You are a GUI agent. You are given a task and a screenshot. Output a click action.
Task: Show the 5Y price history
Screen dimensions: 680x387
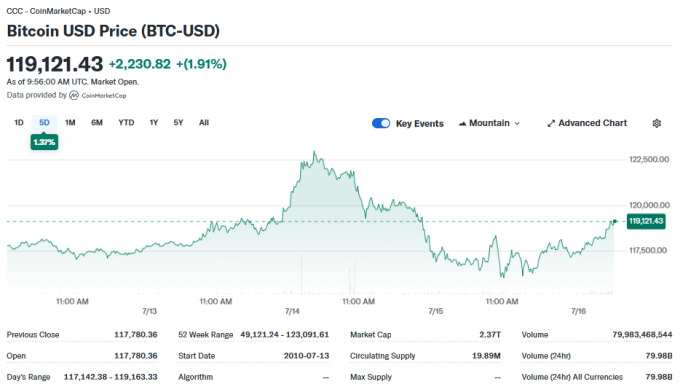click(x=178, y=123)
